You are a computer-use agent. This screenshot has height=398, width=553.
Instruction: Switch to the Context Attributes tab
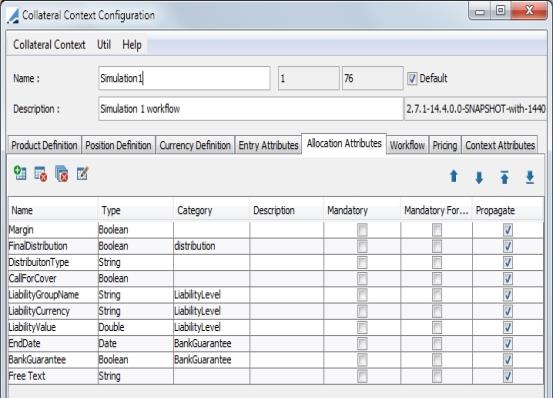coord(500,145)
